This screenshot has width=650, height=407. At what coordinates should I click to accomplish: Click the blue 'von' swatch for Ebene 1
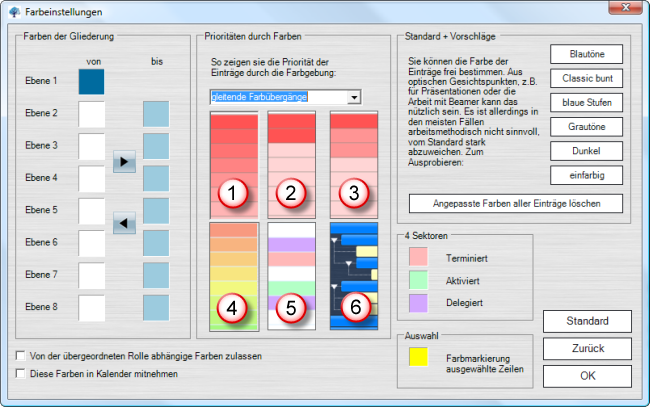[x=92, y=81]
